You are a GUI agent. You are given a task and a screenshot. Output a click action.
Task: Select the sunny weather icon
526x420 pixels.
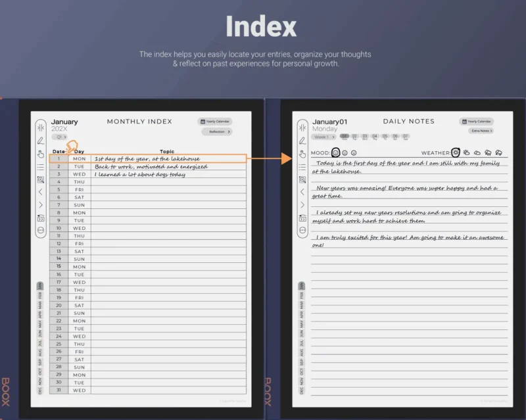pyautogui.click(x=456, y=152)
